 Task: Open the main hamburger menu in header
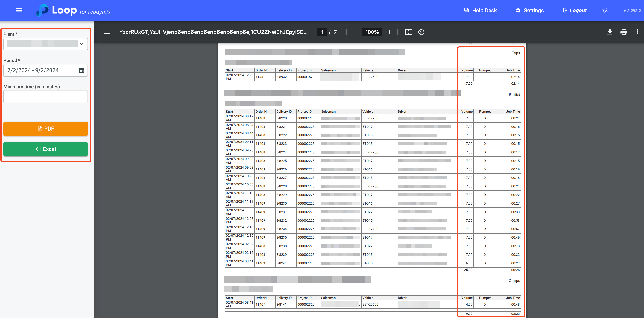click(19, 10)
